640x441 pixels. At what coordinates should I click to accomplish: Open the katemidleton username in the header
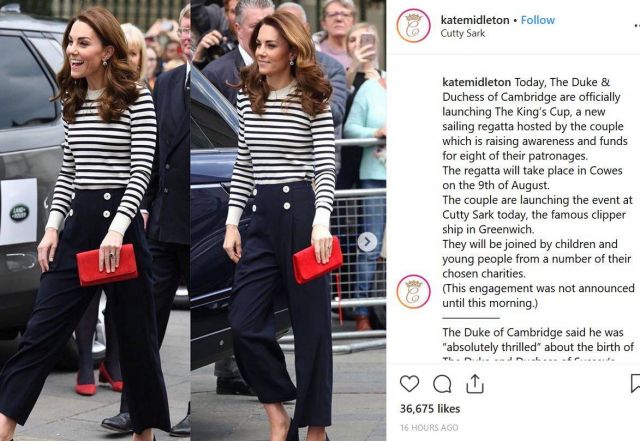pos(475,20)
